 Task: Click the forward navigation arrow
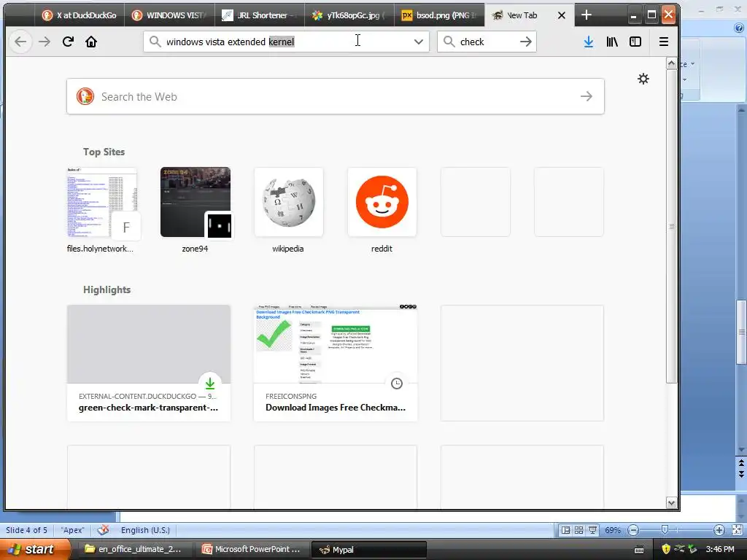[44, 42]
